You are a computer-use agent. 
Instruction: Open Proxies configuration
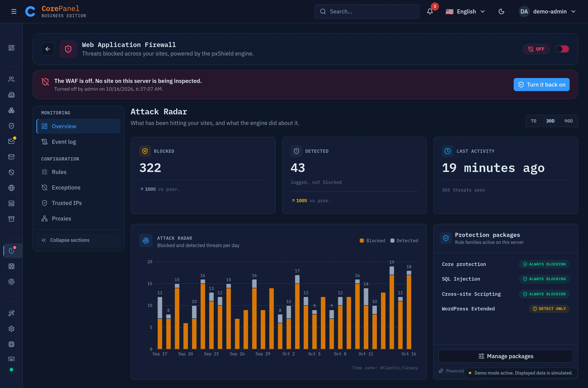(78, 219)
